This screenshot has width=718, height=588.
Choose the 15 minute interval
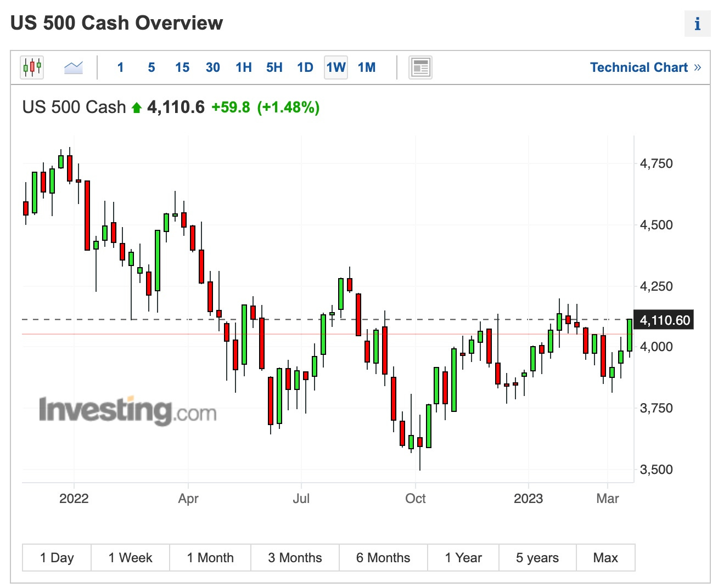tap(182, 67)
